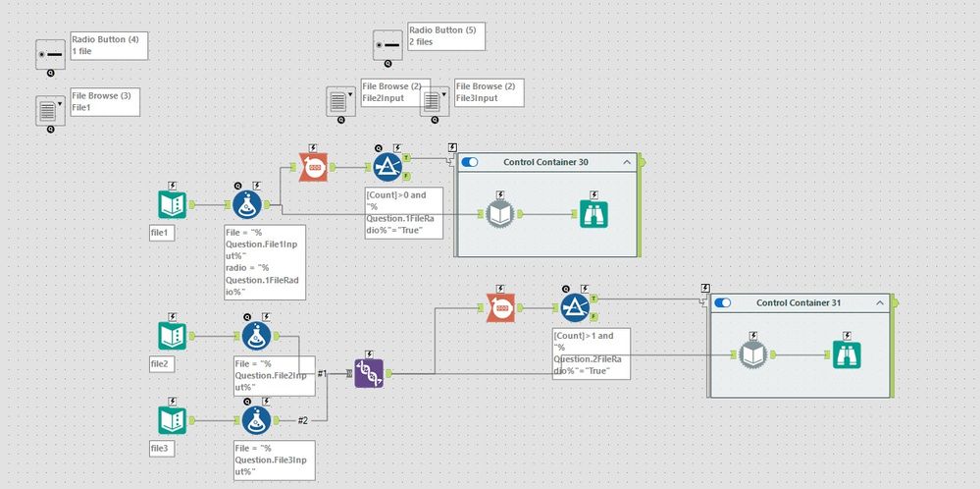Click the 'file3' label
The height and width of the screenshot is (489, 980).
pyautogui.click(x=162, y=449)
